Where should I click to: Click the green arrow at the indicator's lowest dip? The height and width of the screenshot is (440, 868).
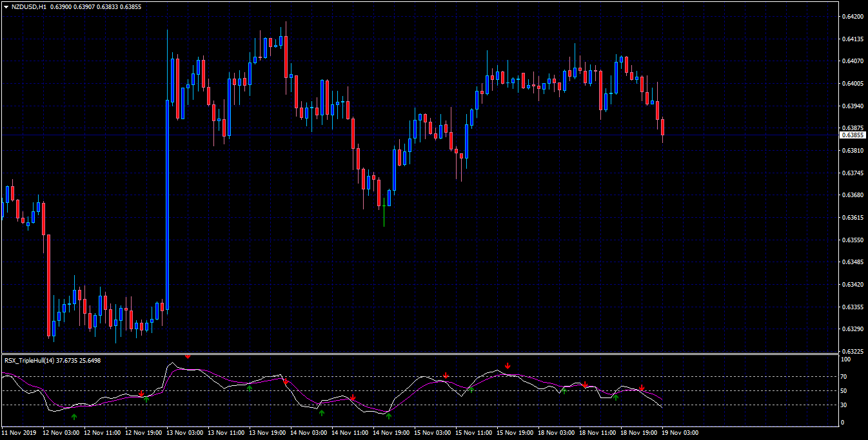pos(388,416)
